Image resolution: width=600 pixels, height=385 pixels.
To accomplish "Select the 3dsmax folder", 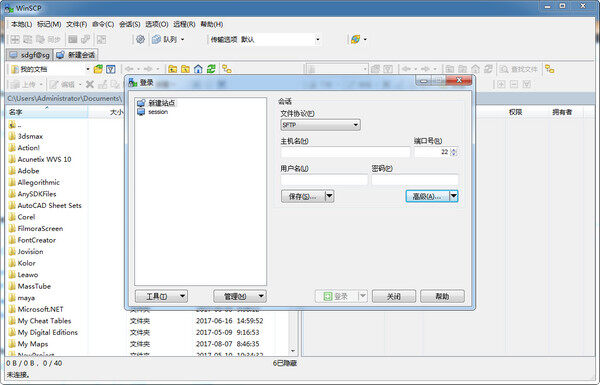I will (x=26, y=136).
